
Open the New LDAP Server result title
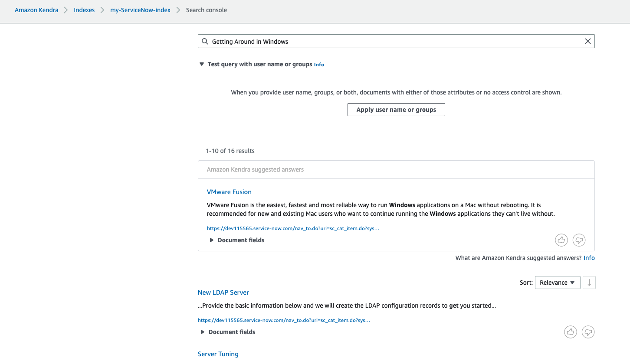point(223,292)
